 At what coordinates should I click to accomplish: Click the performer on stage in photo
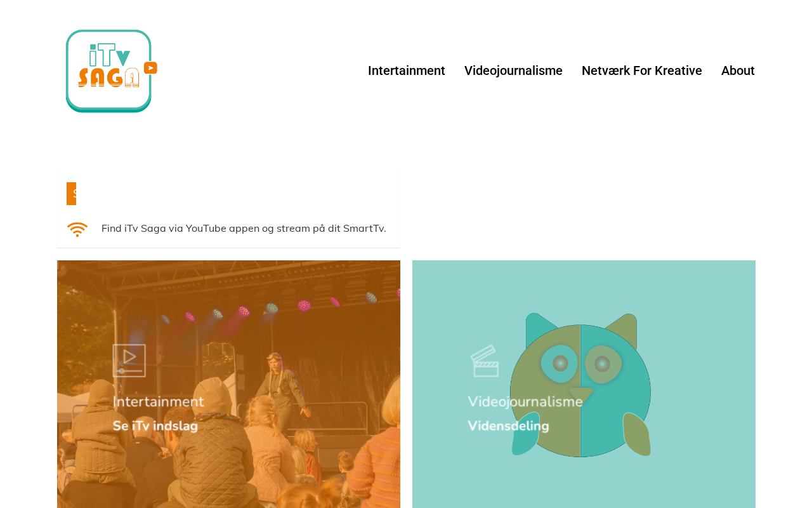(279, 387)
